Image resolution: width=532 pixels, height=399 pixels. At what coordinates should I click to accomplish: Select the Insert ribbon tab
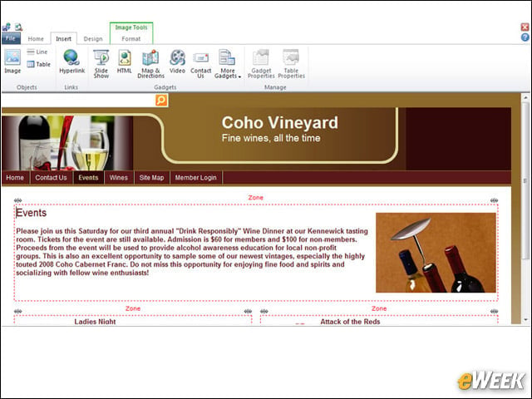pyautogui.click(x=63, y=39)
